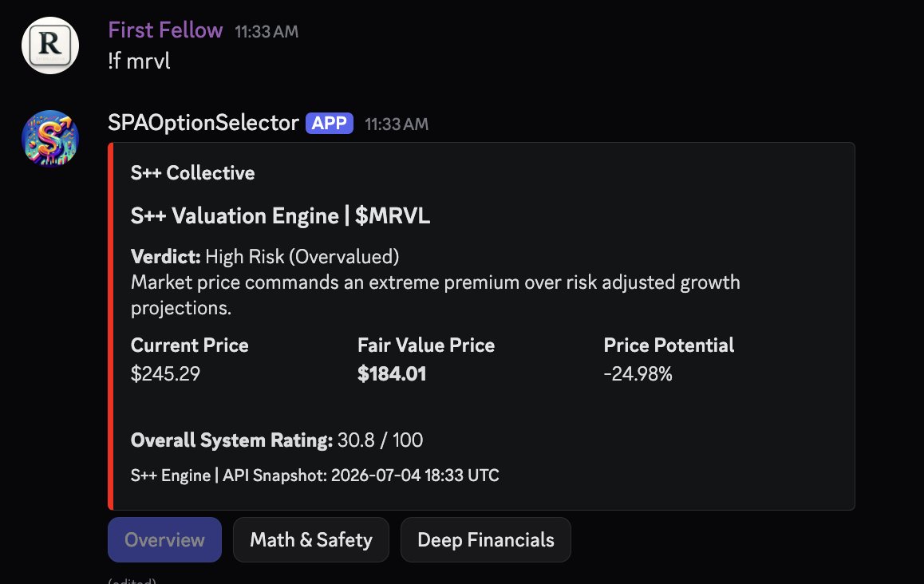The image size is (924, 584).
Task: Click the timestamp on the SPAOptionSelector message
Action: pyautogui.click(x=397, y=124)
